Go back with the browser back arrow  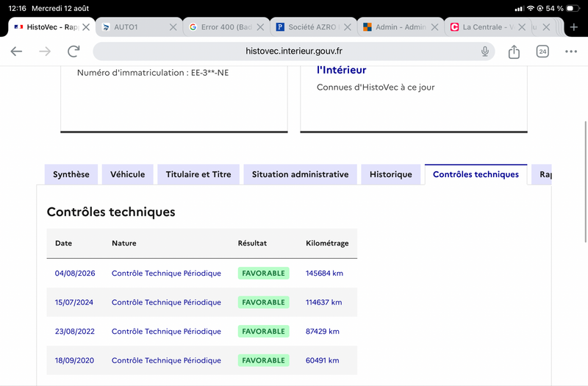pyautogui.click(x=16, y=51)
